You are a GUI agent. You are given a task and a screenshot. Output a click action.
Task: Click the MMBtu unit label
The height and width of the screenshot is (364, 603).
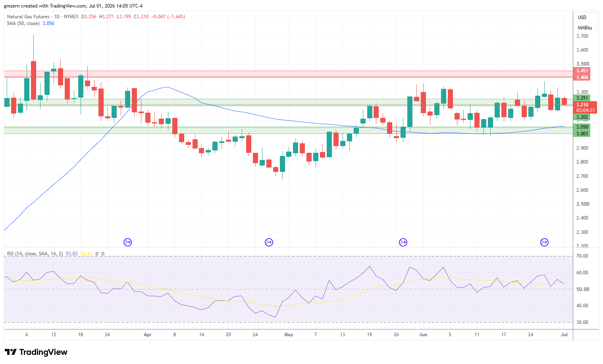[x=585, y=28]
